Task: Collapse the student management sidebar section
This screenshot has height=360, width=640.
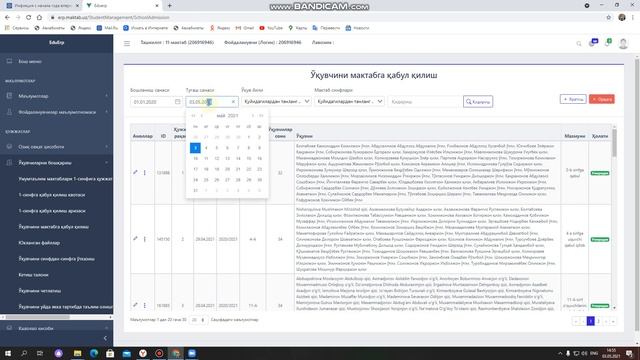Action: 56,163
